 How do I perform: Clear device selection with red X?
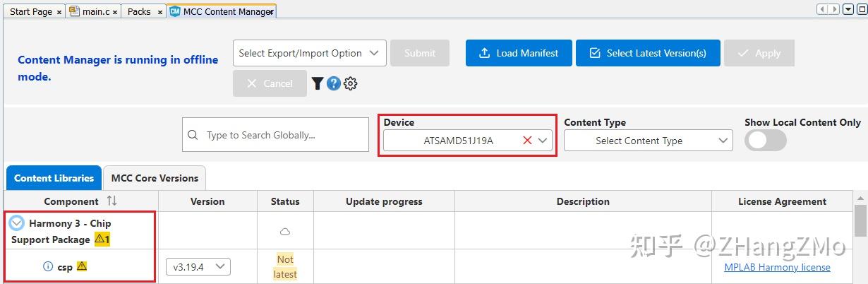[x=527, y=141]
